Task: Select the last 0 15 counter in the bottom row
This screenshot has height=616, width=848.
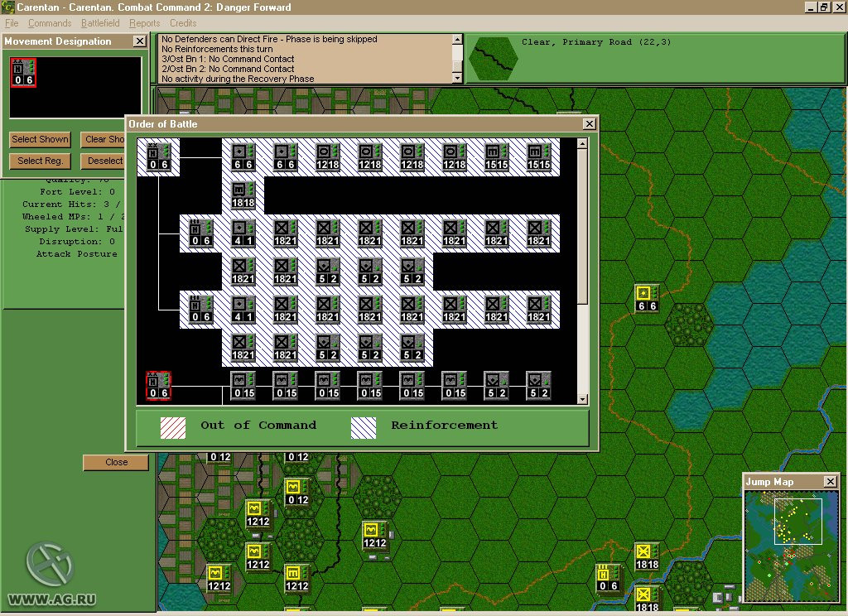Action: click(454, 386)
